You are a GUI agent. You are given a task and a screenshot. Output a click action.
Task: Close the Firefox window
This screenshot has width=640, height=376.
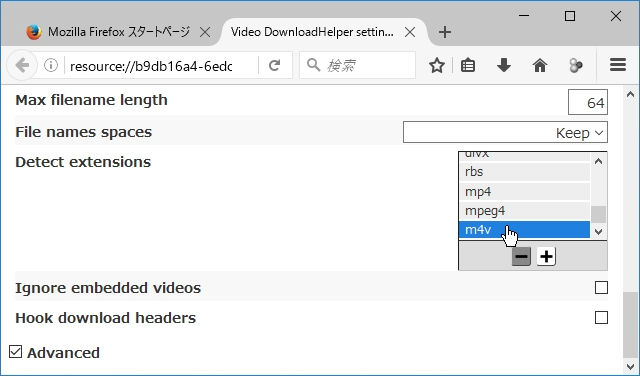click(616, 16)
